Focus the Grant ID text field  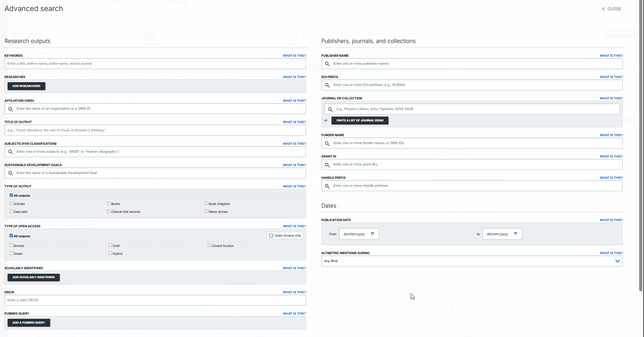click(x=472, y=164)
